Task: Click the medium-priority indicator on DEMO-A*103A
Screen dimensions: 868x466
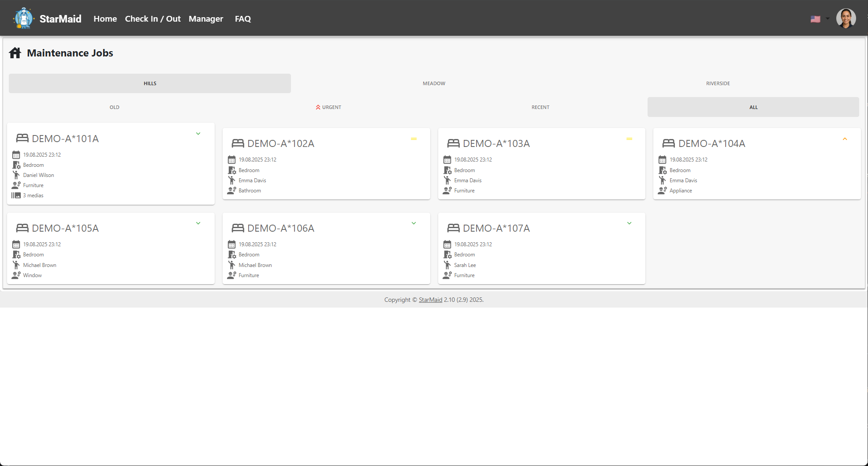Action: [x=630, y=139]
